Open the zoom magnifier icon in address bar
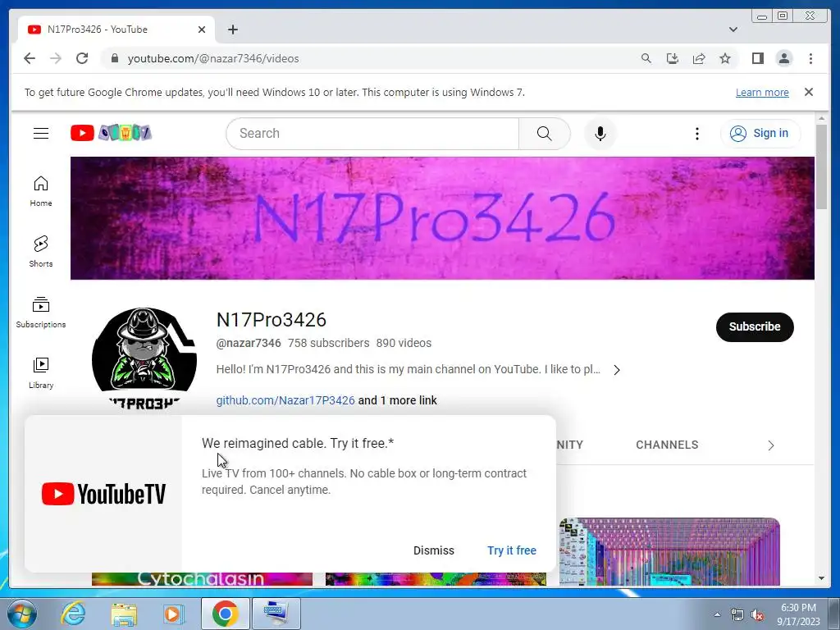840x630 pixels. coord(646,58)
